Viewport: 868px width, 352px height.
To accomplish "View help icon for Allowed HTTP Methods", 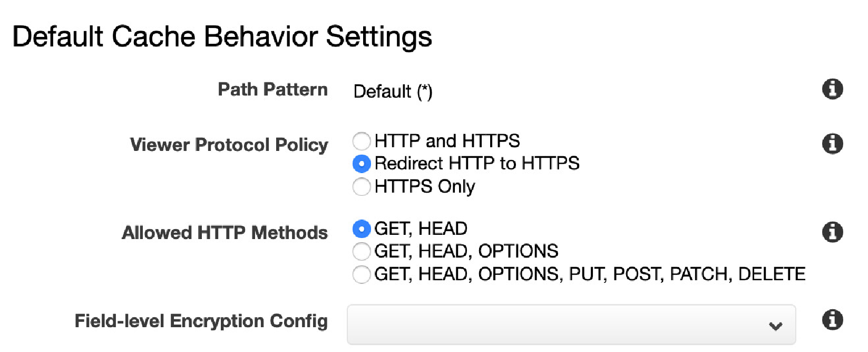I will click(832, 232).
